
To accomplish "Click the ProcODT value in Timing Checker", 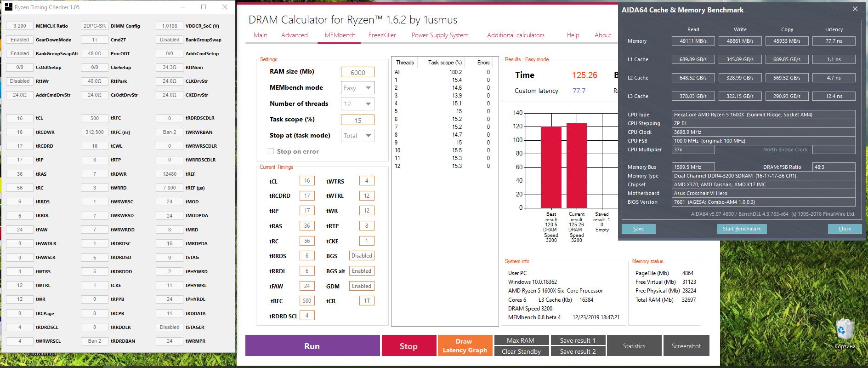I will (95, 53).
